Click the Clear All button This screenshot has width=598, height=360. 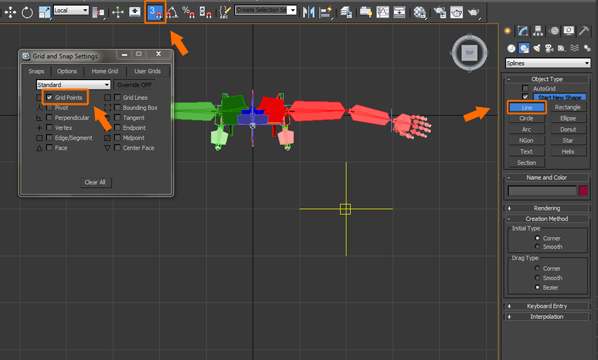coord(95,182)
